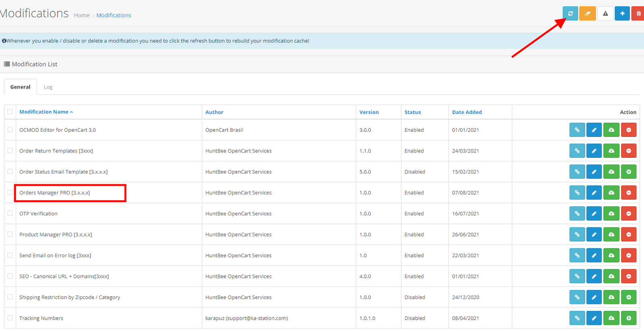Edit Shipping Restriction by Zipcode / Category
Viewport: 644px width, 331px height.
pyautogui.click(x=594, y=297)
